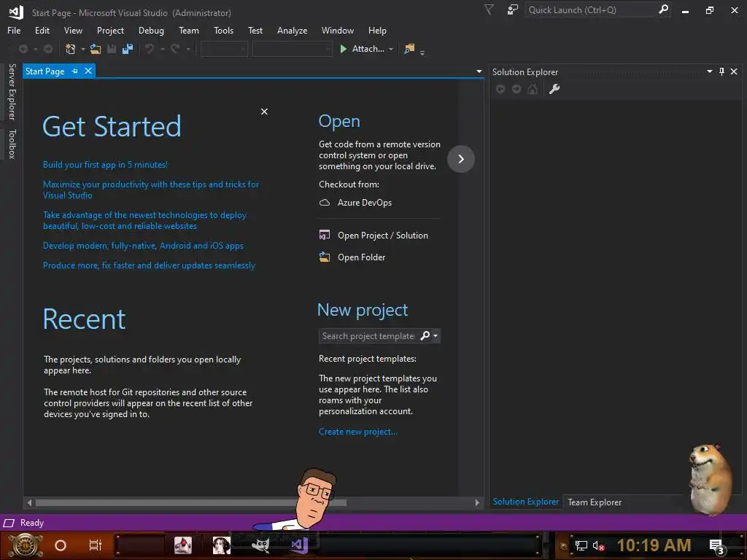This screenshot has height=560, width=747.
Task: Open the Team menu
Action: point(189,31)
